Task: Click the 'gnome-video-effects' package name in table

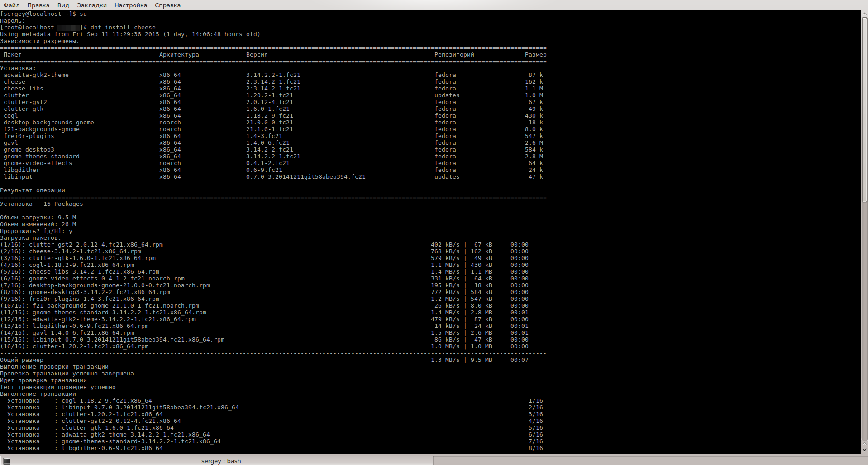Action: [x=38, y=163]
